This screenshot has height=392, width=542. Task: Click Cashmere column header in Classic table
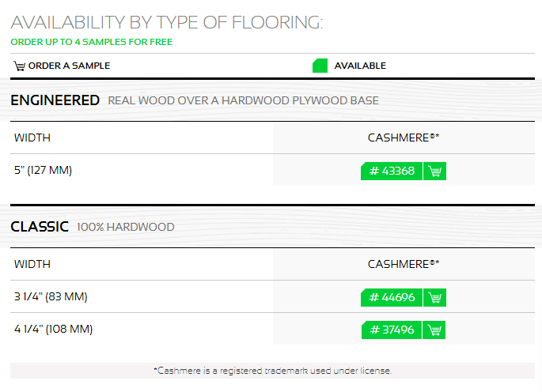tap(404, 264)
